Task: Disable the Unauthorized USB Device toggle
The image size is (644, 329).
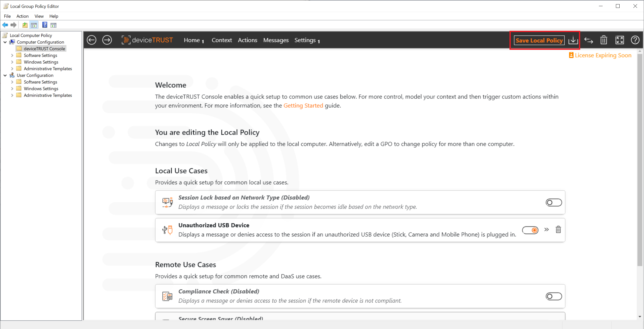Action: (x=530, y=230)
